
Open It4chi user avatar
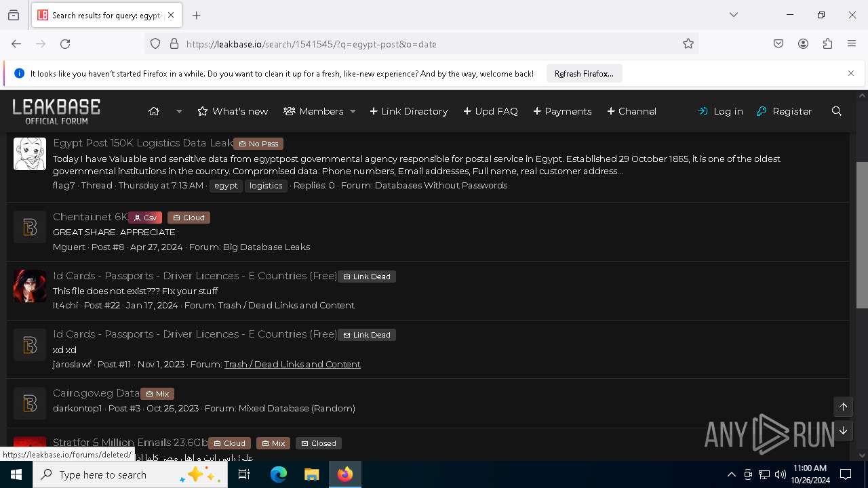pos(30,285)
